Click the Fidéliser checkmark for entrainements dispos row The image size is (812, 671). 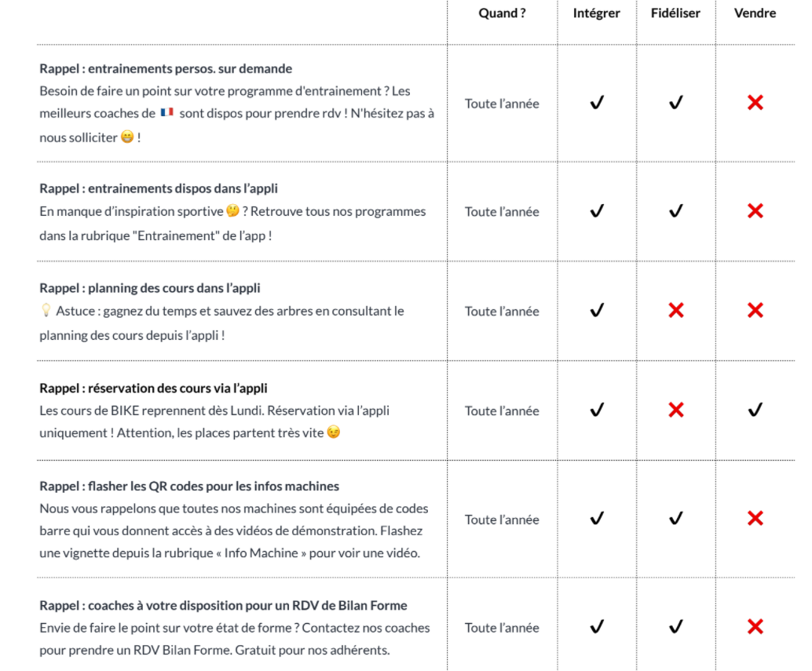tap(675, 210)
